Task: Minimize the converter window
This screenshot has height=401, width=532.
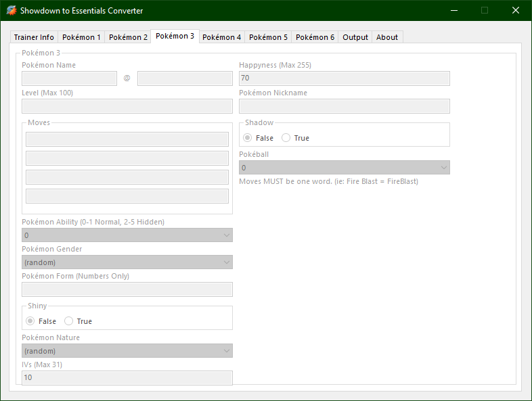Action: [x=453, y=11]
